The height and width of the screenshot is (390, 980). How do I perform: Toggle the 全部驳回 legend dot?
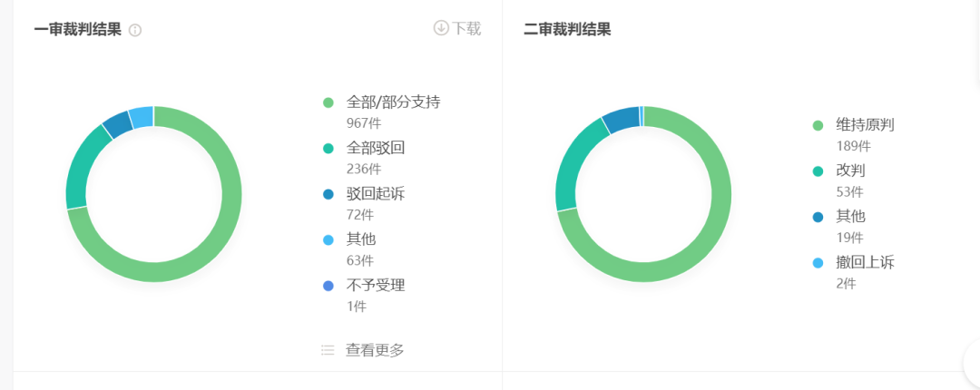click(328, 148)
